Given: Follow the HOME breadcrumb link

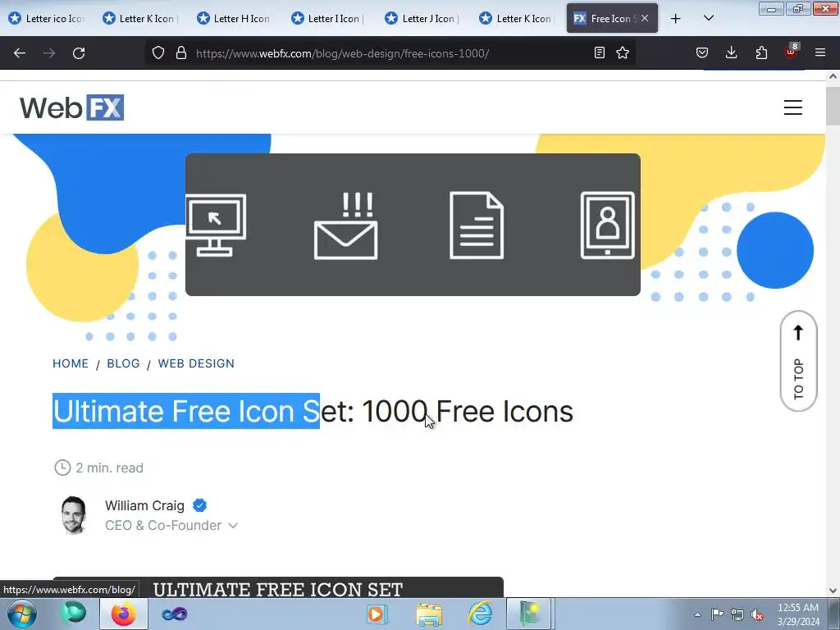Looking at the screenshot, I should [x=71, y=363].
